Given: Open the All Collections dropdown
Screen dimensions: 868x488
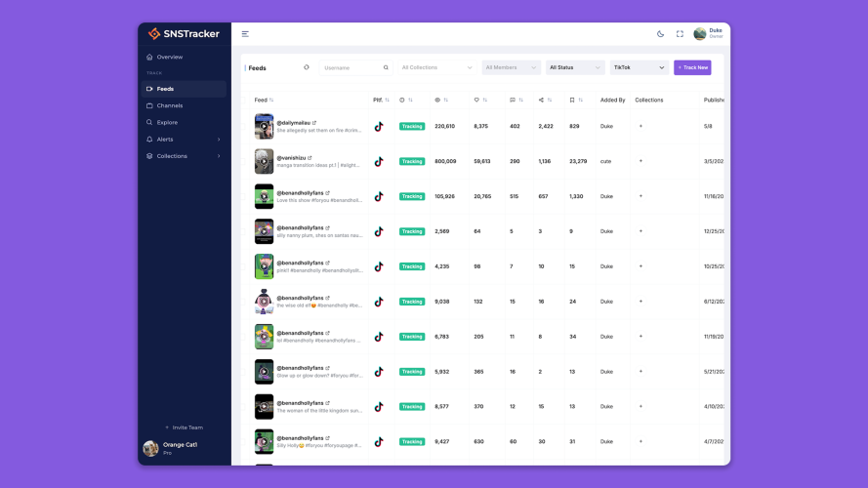Looking at the screenshot, I should pos(436,67).
